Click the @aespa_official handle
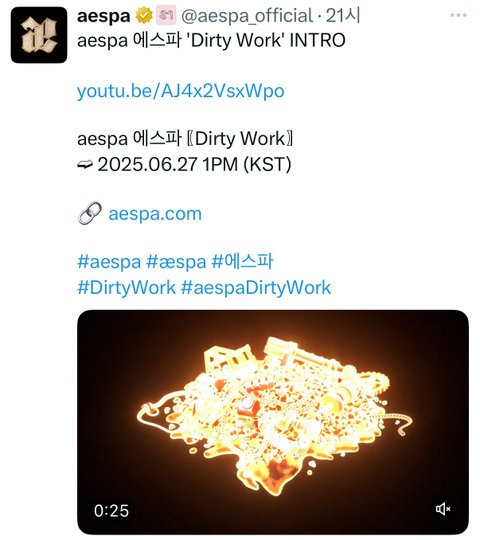The height and width of the screenshot is (540, 480). (247, 16)
